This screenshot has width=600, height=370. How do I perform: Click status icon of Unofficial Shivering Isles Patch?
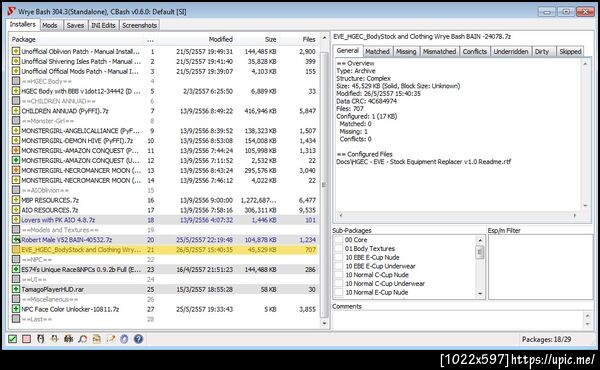(16, 61)
